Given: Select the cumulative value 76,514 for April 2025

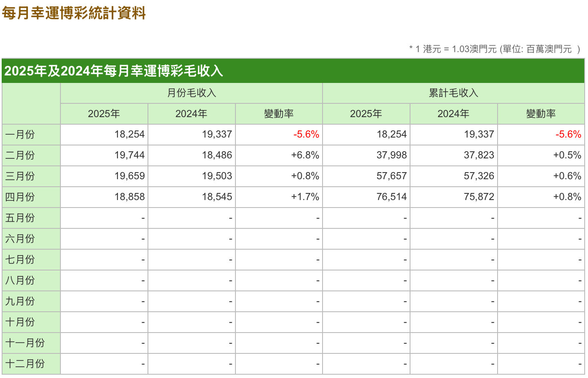Looking at the screenshot, I should pyautogui.click(x=392, y=197).
